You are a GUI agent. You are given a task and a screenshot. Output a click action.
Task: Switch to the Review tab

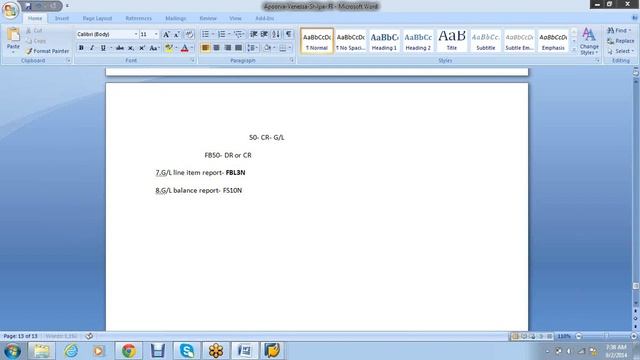[208, 18]
